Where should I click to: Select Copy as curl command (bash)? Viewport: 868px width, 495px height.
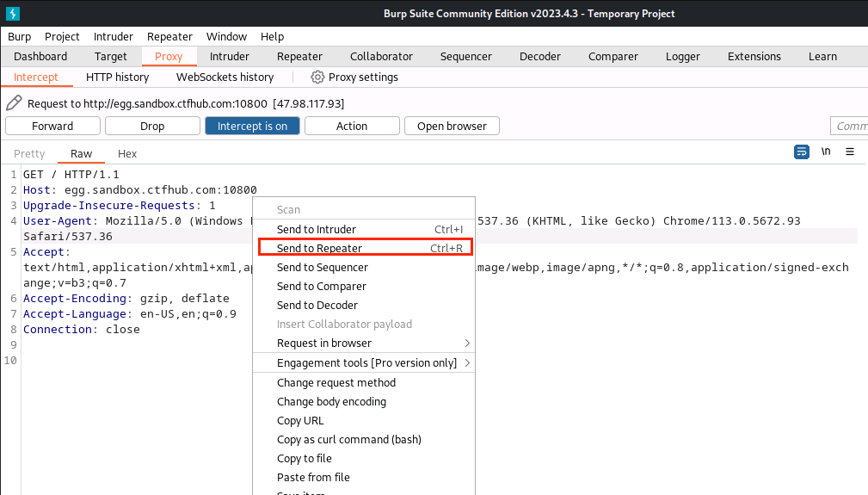[x=364, y=439]
